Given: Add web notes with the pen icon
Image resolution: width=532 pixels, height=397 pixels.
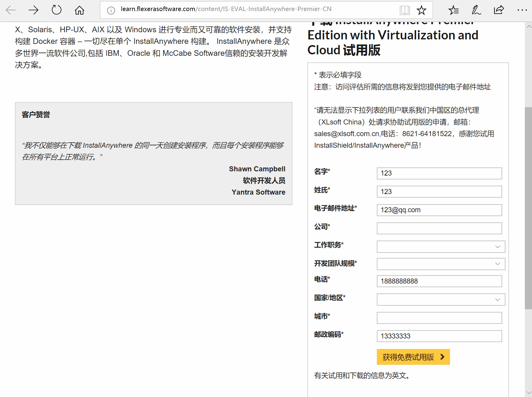Looking at the screenshot, I should pos(476,10).
